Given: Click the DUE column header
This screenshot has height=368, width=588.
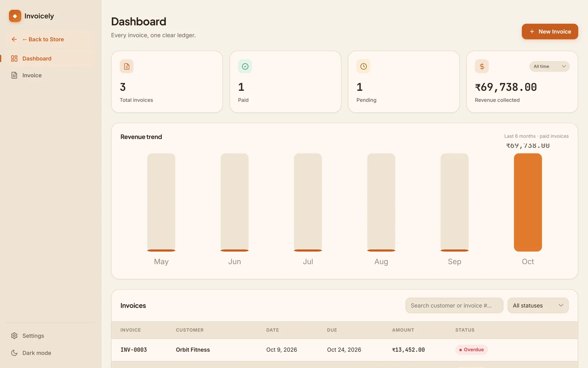Looking at the screenshot, I should coord(332,330).
